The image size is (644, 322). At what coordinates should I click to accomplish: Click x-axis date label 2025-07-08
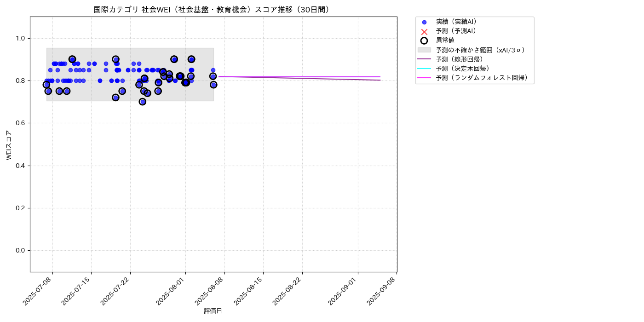(x=39, y=291)
